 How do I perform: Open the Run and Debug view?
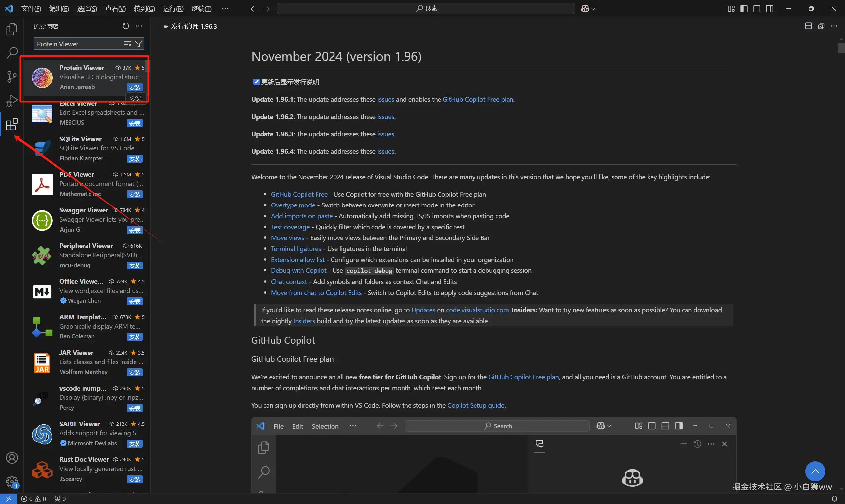coord(12,101)
